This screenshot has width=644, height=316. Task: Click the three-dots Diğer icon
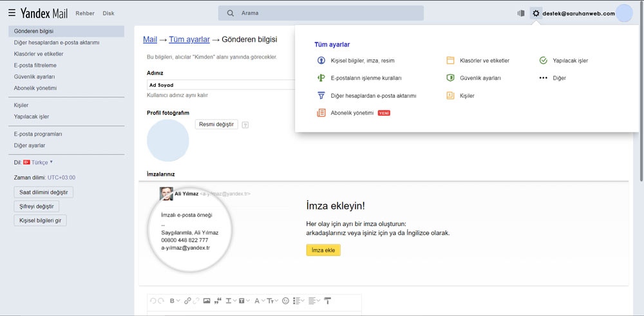[x=544, y=78]
